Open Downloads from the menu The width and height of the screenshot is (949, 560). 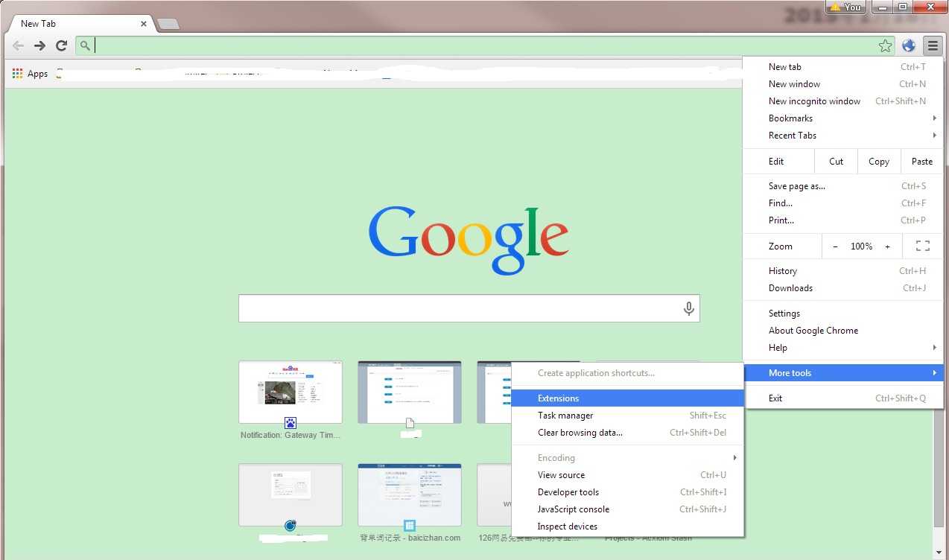pos(843,288)
